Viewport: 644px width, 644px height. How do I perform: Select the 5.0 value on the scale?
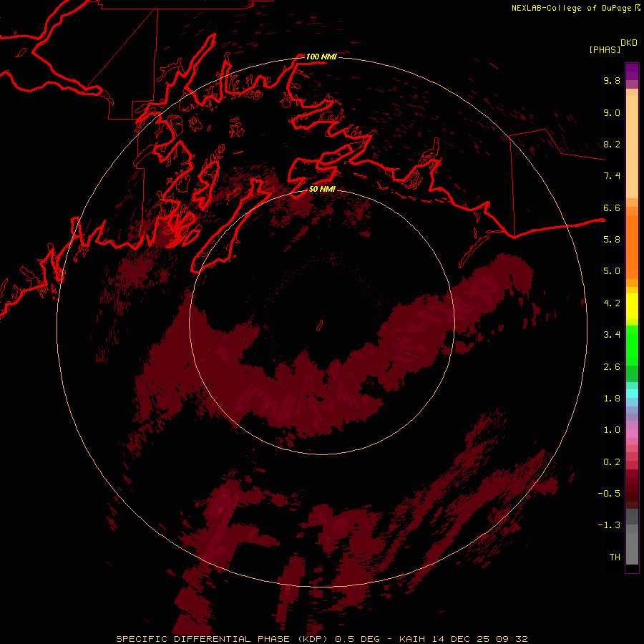tap(612, 271)
